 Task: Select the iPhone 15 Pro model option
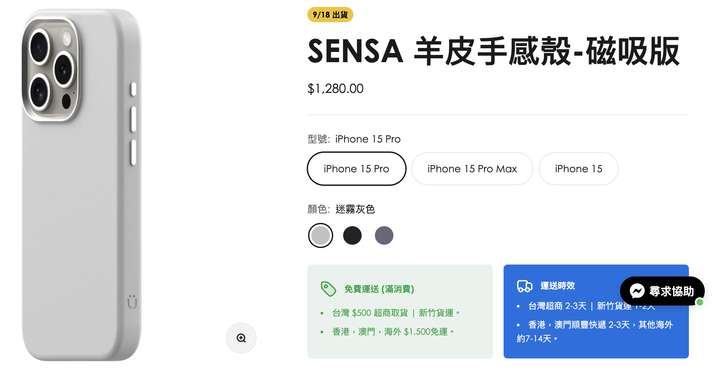pos(356,168)
